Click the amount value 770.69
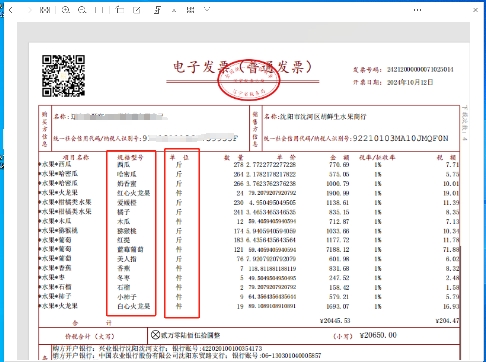Viewport: 486px width, 362px height. (340, 165)
